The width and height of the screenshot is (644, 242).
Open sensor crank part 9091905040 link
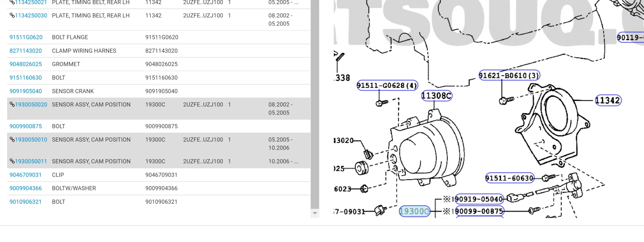(x=25, y=91)
